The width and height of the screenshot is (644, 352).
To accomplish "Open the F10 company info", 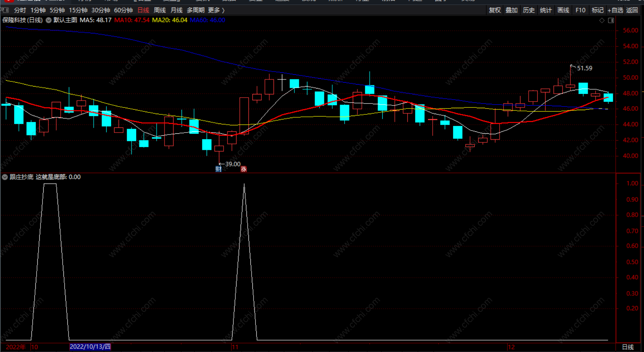I will click(580, 10).
